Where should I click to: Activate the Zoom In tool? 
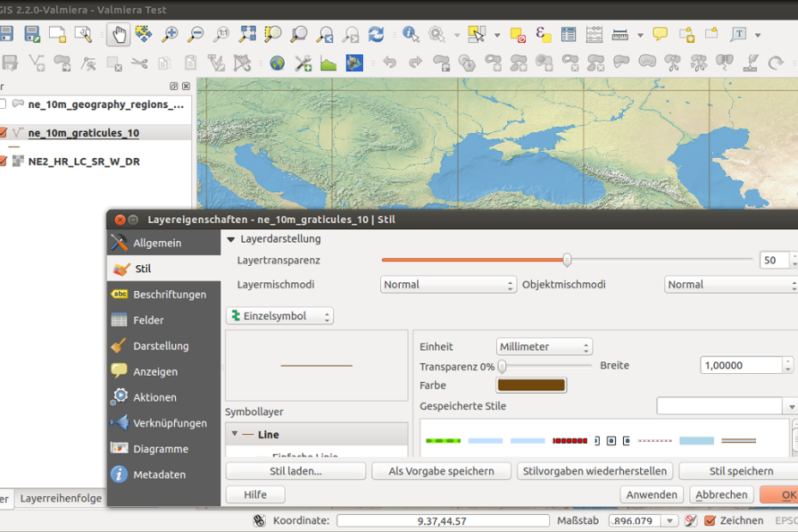[x=170, y=34]
